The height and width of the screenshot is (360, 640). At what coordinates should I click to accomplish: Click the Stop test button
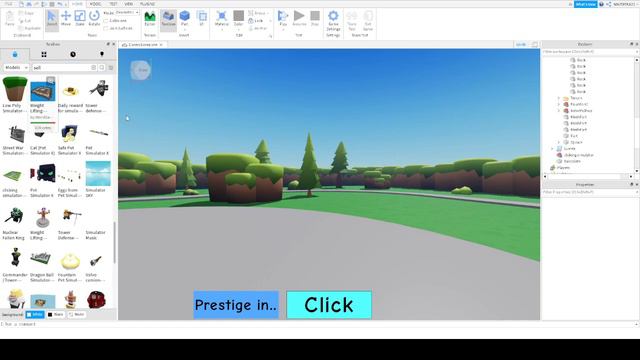315,19
